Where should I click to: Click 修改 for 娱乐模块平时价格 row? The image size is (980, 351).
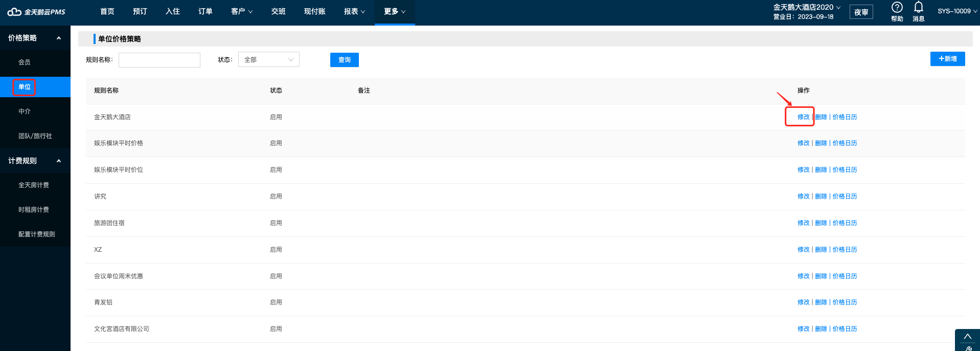pyautogui.click(x=804, y=143)
